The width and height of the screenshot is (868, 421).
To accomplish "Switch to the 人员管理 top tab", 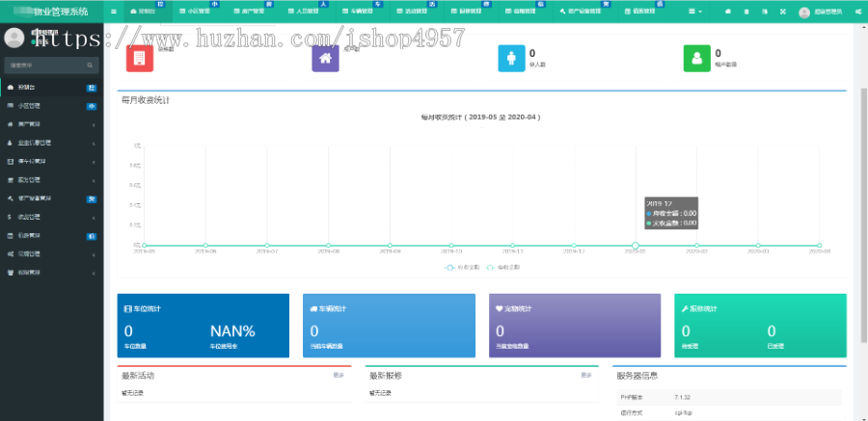I will tap(308, 12).
